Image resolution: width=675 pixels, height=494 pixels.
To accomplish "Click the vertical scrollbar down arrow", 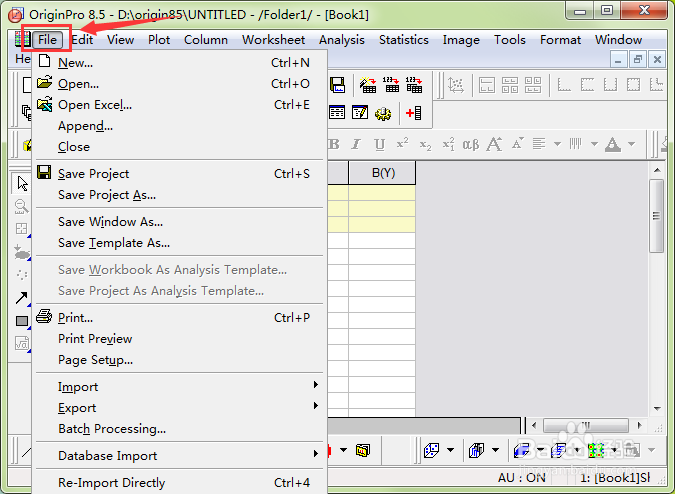I will pos(657,408).
